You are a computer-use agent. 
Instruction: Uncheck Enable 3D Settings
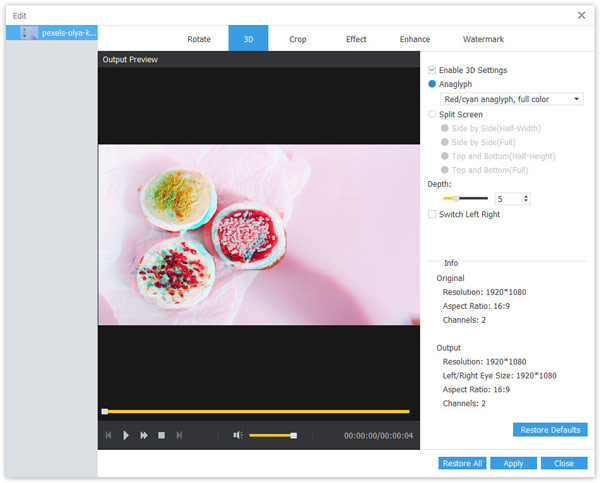click(432, 70)
